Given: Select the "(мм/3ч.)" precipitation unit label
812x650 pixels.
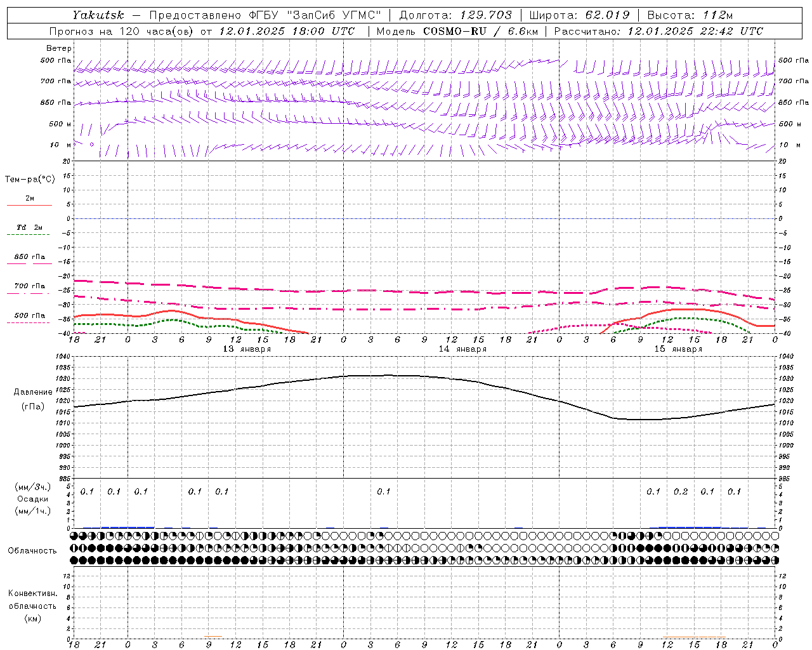Looking at the screenshot, I should [x=33, y=487].
